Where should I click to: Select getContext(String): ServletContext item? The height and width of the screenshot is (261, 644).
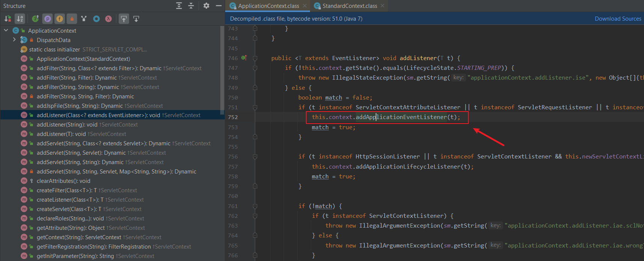pyautogui.click(x=99, y=237)
